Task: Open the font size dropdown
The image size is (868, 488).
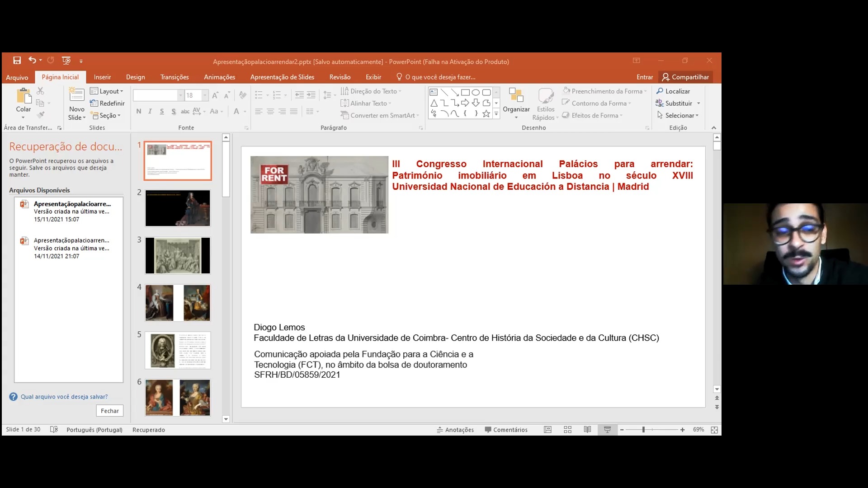Action: click(205, 95)
